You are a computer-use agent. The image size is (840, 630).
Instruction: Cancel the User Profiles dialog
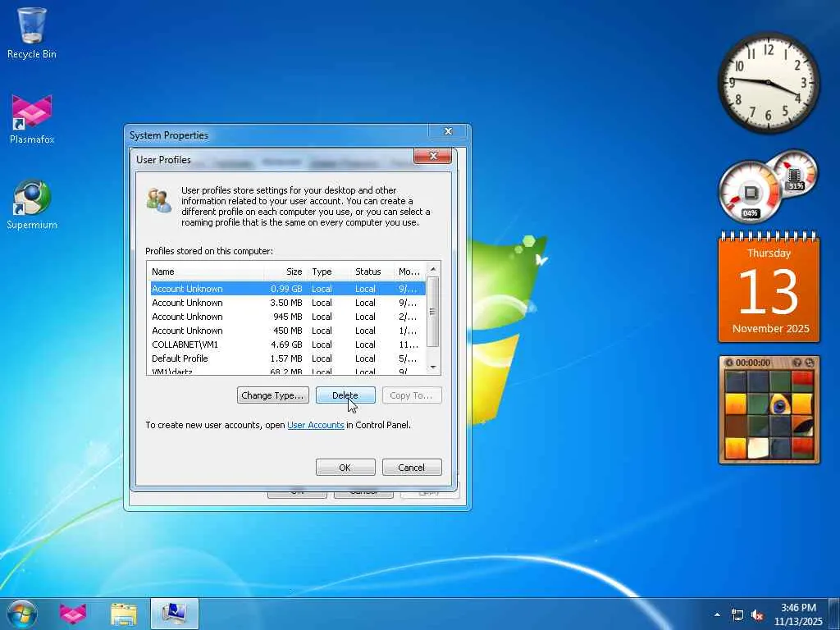coord(412,467)
